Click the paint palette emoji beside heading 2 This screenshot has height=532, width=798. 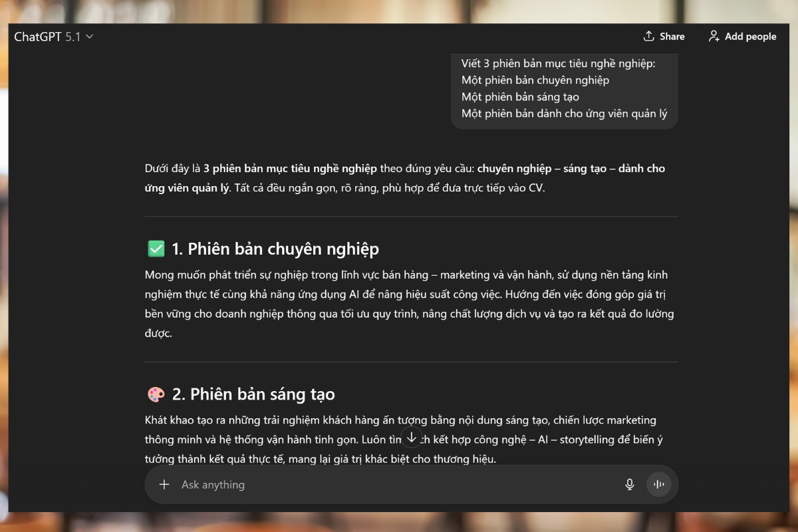point(156,394)
